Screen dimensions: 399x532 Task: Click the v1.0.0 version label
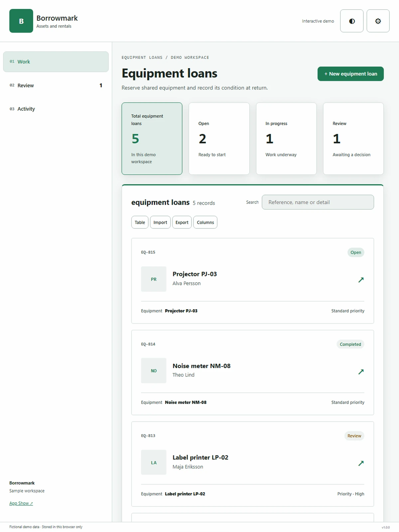point(386,527)
